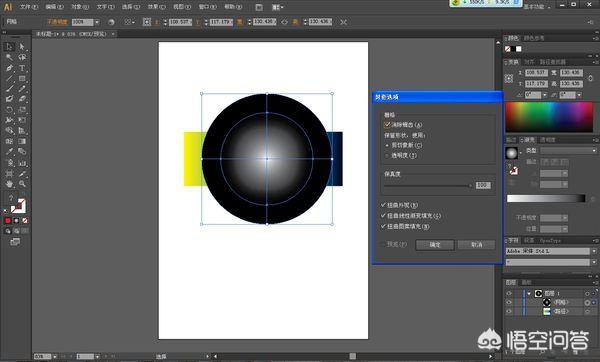Open the 对象 menu

[80, 7]
